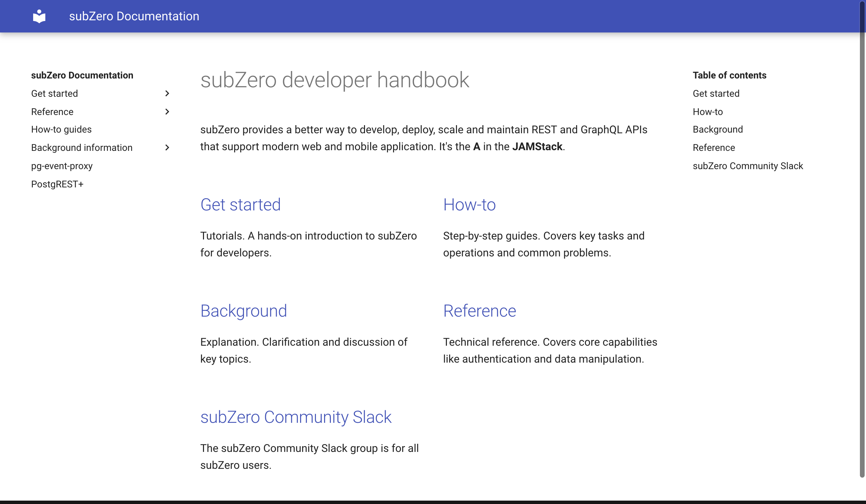The height and width of the screenshot is (504, 866).
Task: Click the Table of contents heading
Action: pos(730,75)
